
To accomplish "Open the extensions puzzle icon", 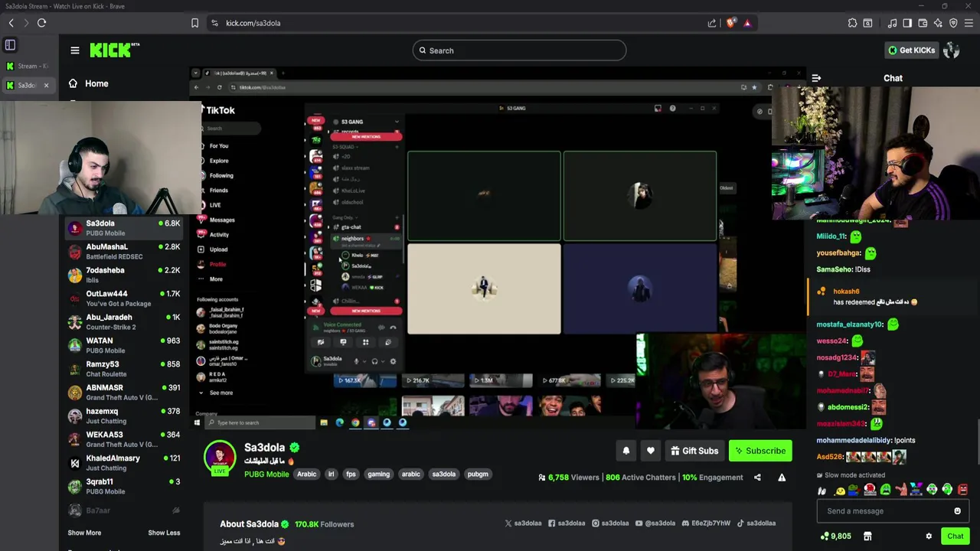I will click(852, 23).
